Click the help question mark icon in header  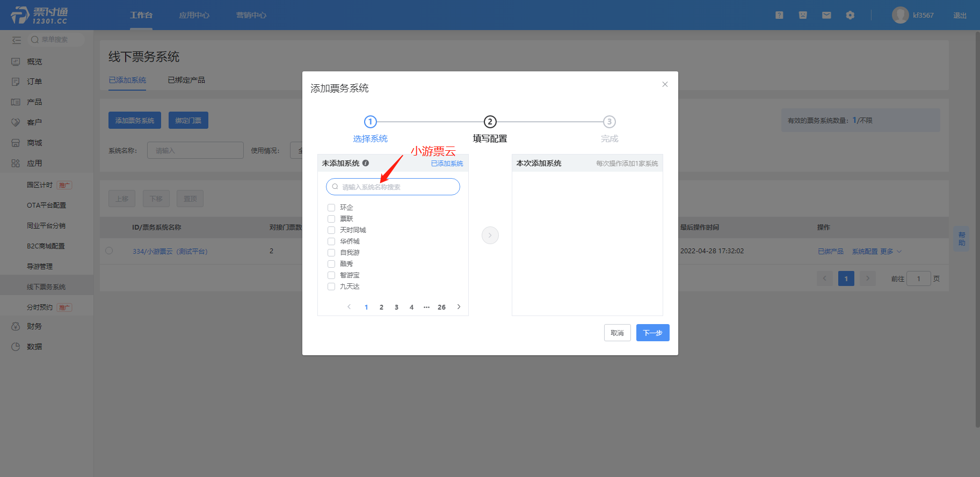pyautogui.click(x=779, y=15)
